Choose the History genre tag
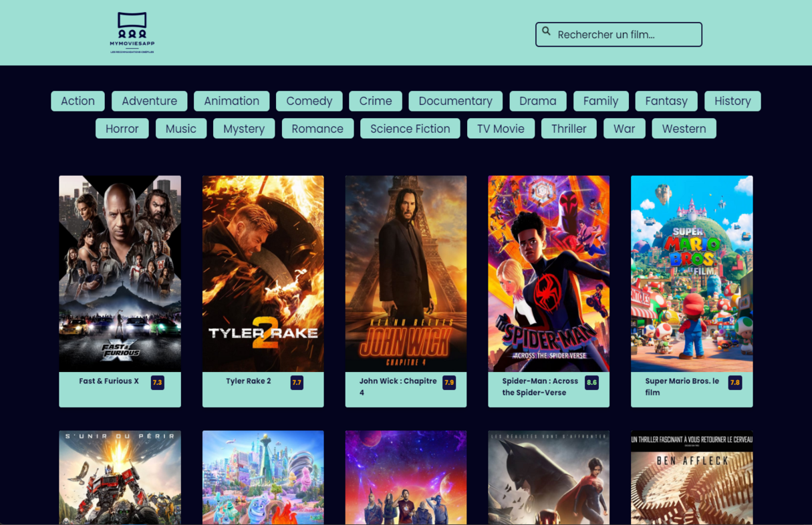The width and height of the screenshot is (812, 525). (732, 101)
